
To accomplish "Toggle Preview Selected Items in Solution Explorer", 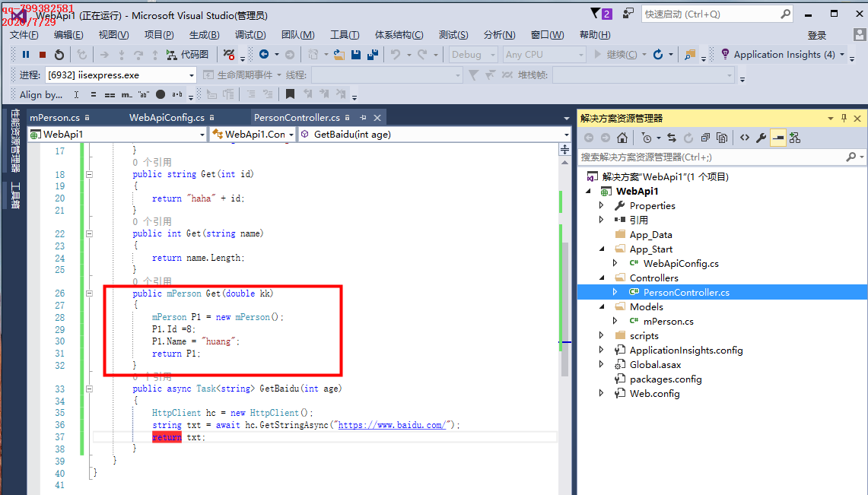I will pyautogui.click(x=778, y=138).
